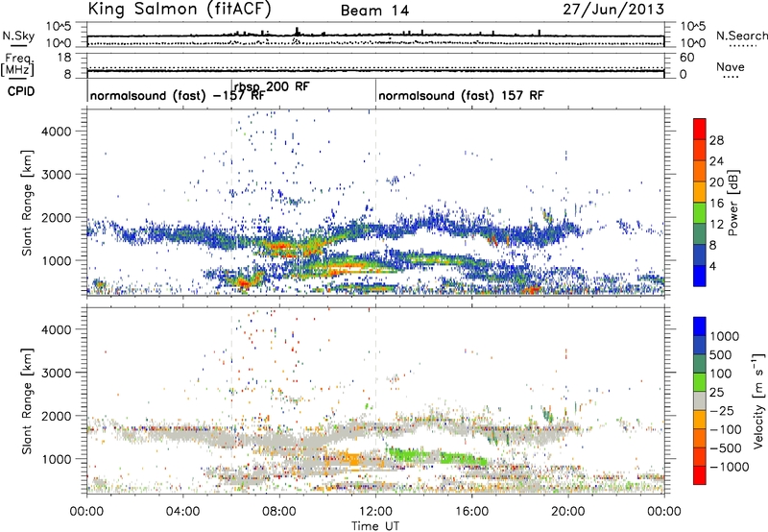Image resolution: width=768 pixels, height=532 pixels.
Task: Click the '18' frequency axis tick label
Action: pos(64,58)
